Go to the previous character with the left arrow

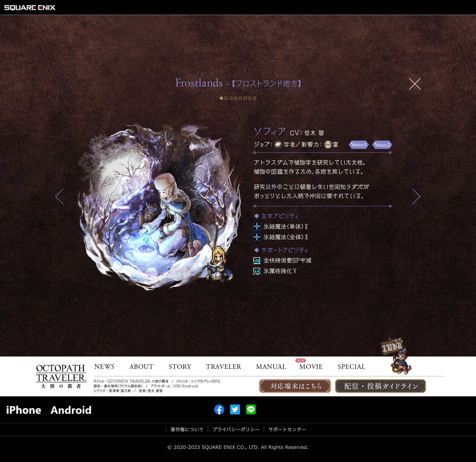[59, 196]
